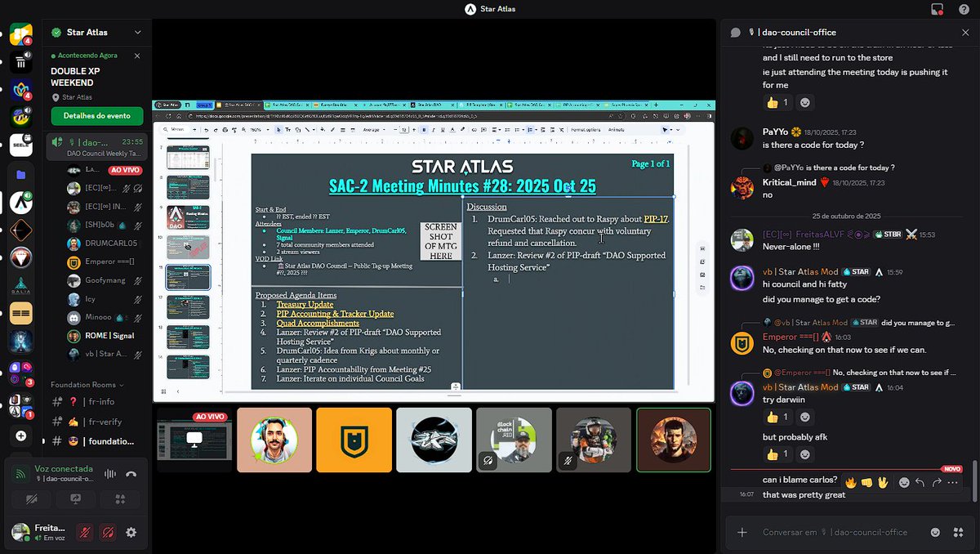Open the fr-verify text channel
Viewport: 980px width, 554px height.
96,422
